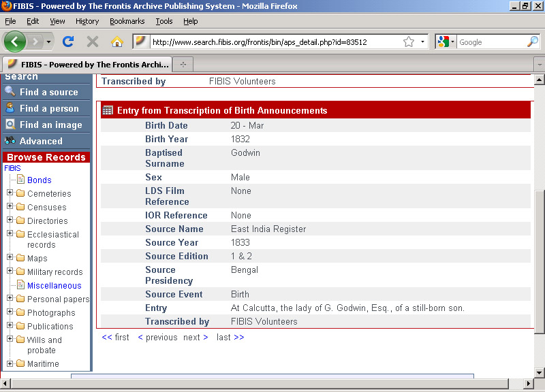Click the Advanced binoculars icon

(10, 140)
